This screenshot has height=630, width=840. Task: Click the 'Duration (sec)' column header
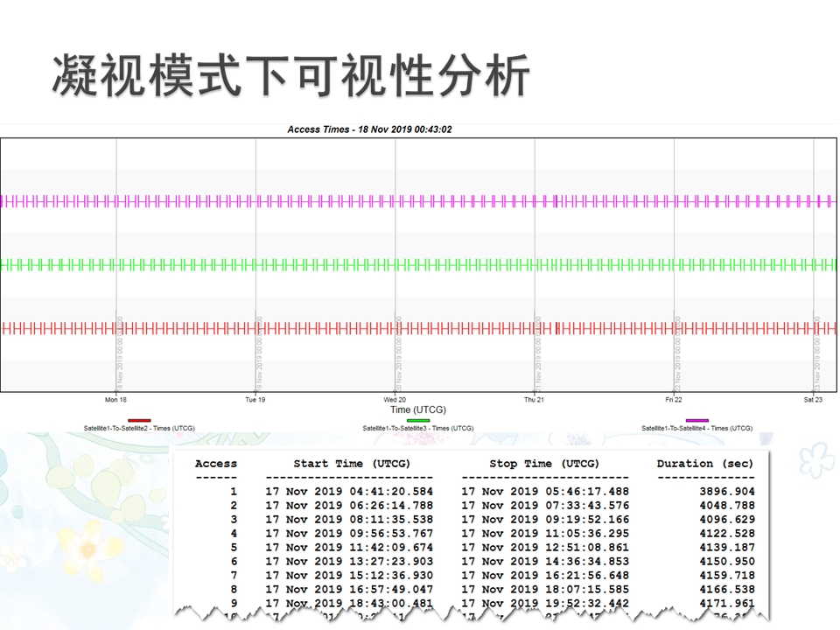point(705,464)
